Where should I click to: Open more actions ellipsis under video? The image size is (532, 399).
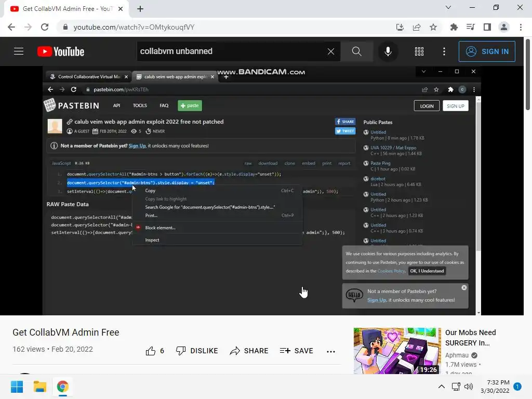[x=331, y=352]
